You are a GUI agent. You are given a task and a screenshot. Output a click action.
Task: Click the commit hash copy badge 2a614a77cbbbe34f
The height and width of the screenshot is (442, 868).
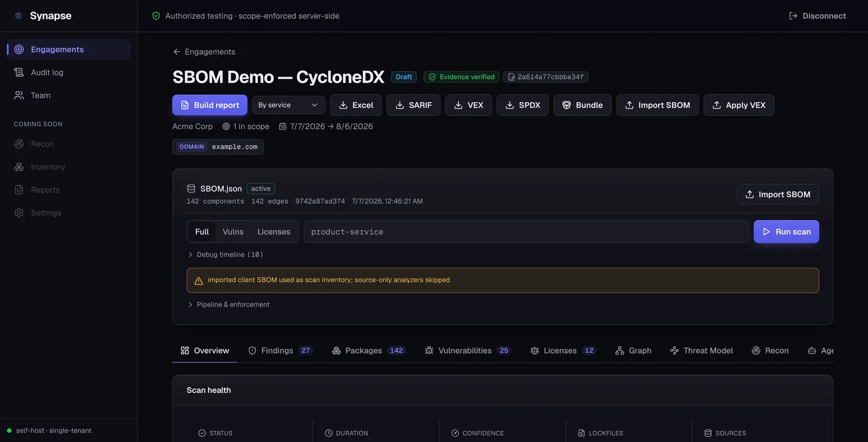coord(545,77)
